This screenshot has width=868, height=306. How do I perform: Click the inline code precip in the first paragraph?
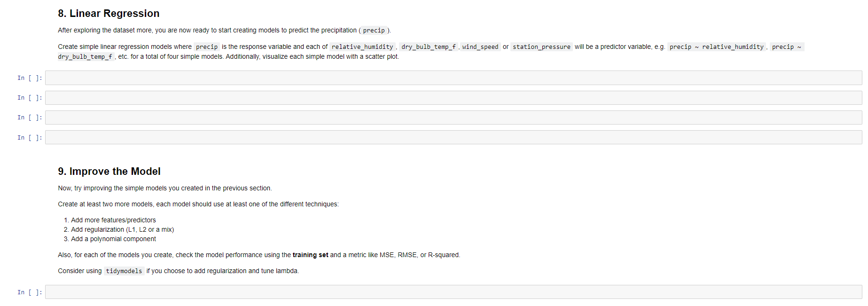374,30
